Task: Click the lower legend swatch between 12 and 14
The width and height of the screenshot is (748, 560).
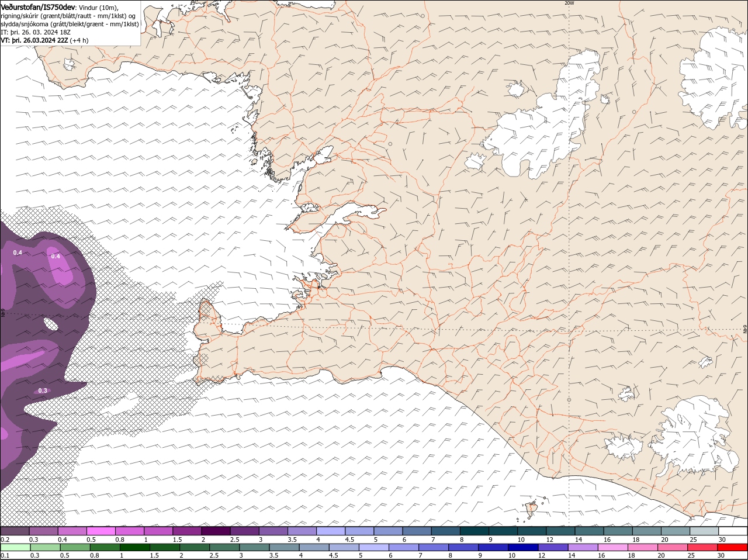Action: (553, 547)
